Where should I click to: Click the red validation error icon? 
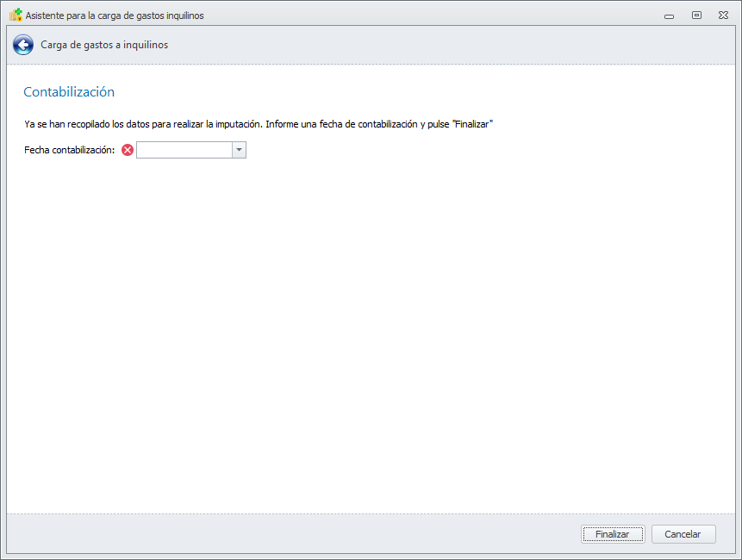[128, 150]
